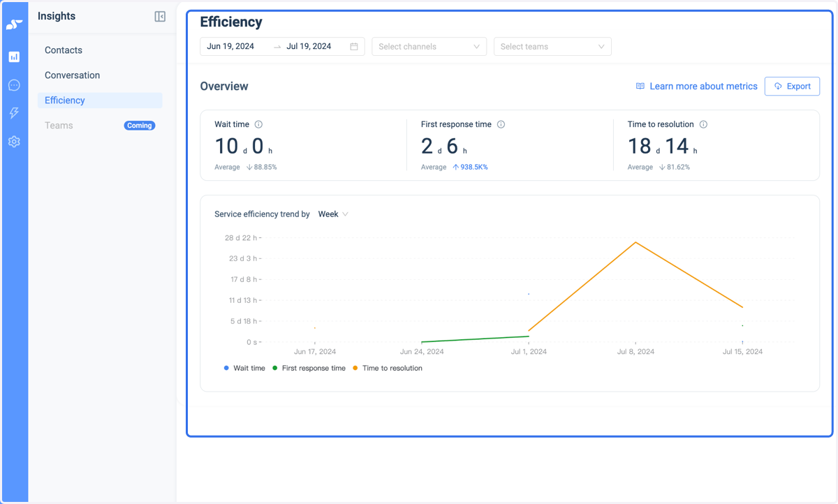Click the 28 d 22 h axis value
This screenshot has width=838, height=504.
tap(241, 238)
